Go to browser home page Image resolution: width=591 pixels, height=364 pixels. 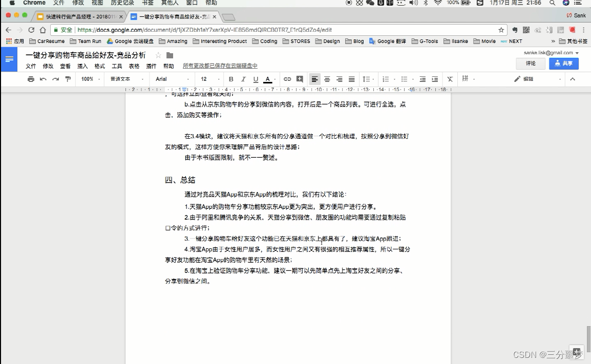(43, 30)
